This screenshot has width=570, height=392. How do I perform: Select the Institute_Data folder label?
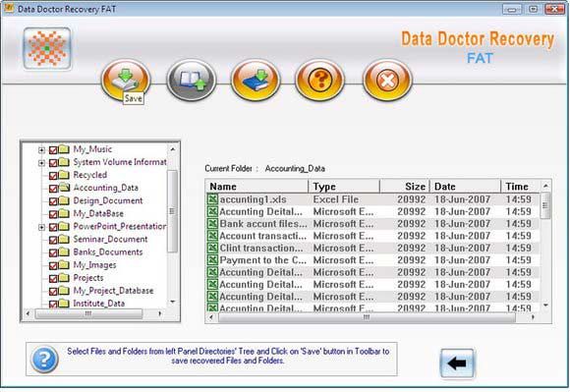(99, 304)
